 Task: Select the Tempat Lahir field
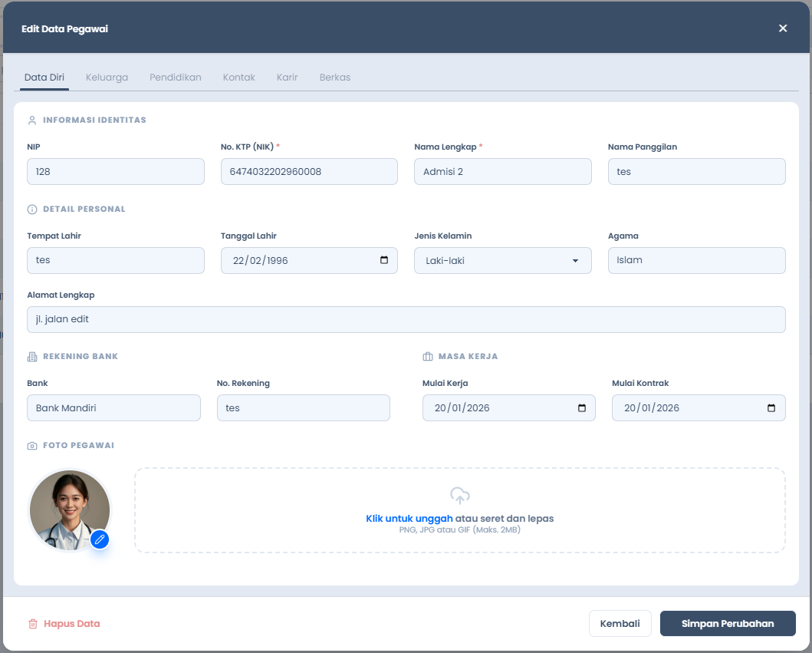click(116, 260)
